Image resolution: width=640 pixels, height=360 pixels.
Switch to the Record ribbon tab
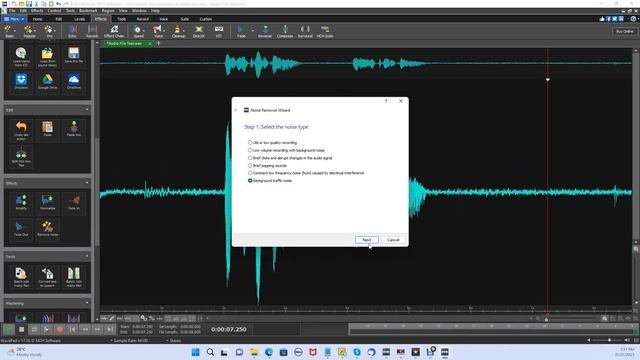tap(142, 19)
